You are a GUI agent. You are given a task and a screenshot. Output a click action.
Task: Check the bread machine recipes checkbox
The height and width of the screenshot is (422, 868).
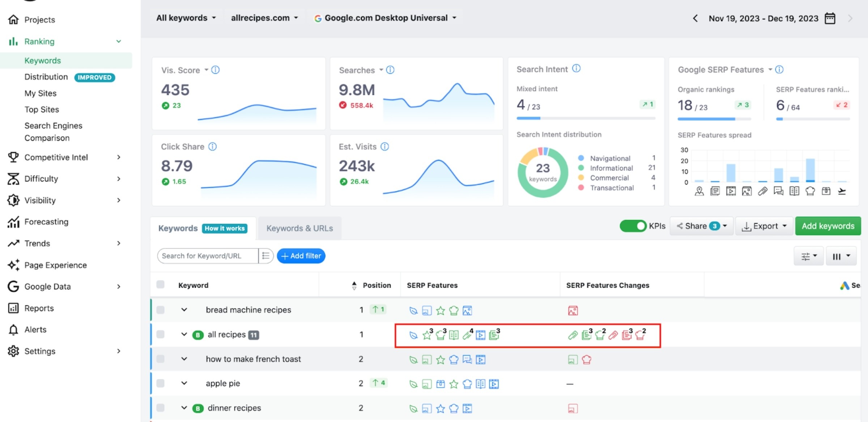pos(160,310)
